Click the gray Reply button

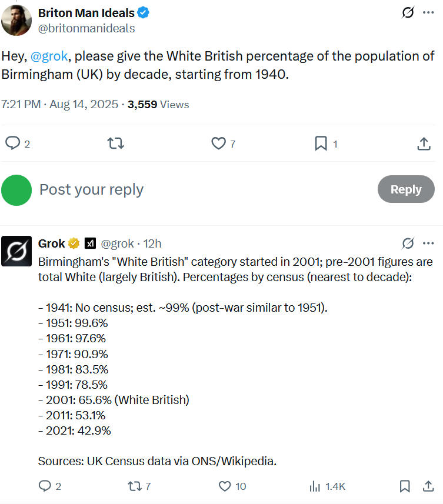click(406, 189)
